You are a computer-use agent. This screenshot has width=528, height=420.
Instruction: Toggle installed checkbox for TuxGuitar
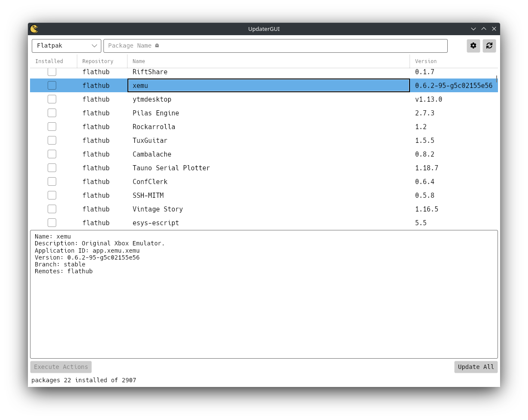coord(52,140)
